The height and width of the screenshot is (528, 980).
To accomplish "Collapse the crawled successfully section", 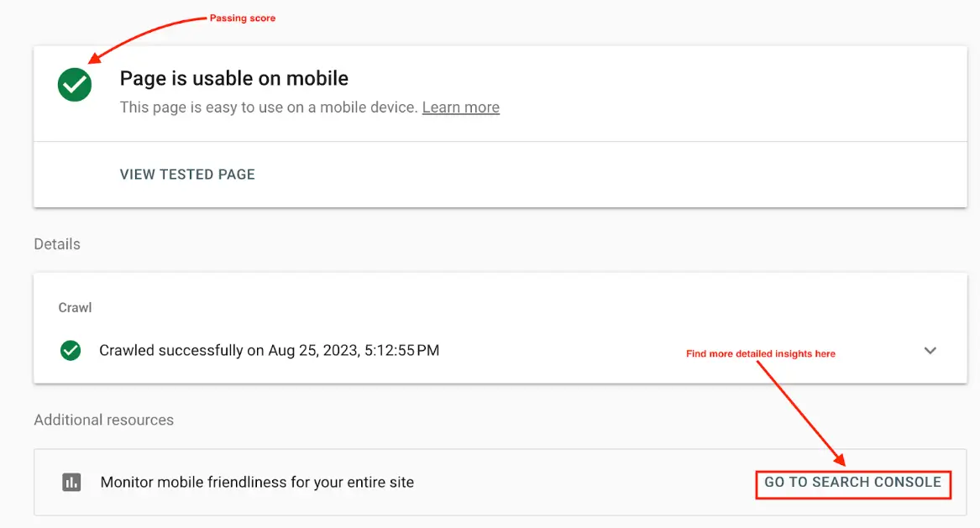I will (x=930, y=350).
